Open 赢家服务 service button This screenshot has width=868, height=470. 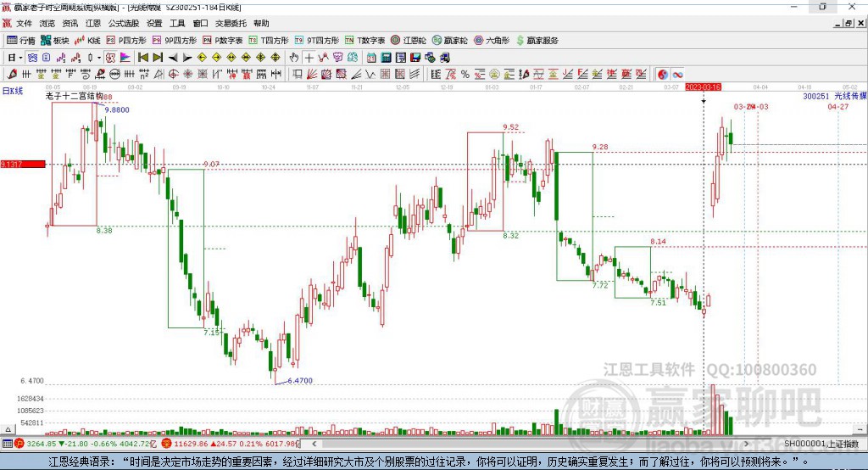click(537, 41)
